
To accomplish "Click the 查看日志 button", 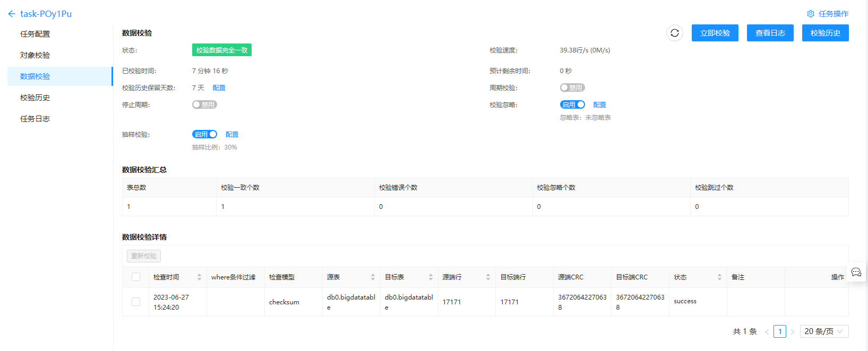I will pos(770,33).
